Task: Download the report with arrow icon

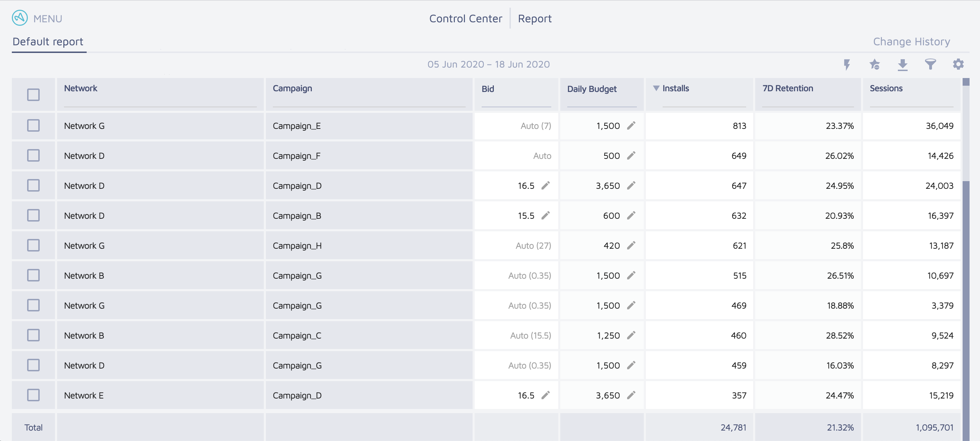Action: coord(902,64)
